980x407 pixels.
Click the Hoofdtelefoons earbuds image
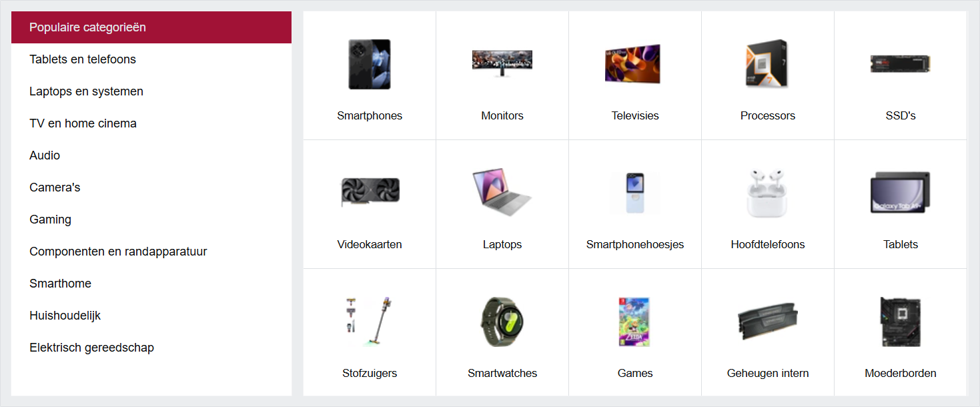[x=767, y=192]
